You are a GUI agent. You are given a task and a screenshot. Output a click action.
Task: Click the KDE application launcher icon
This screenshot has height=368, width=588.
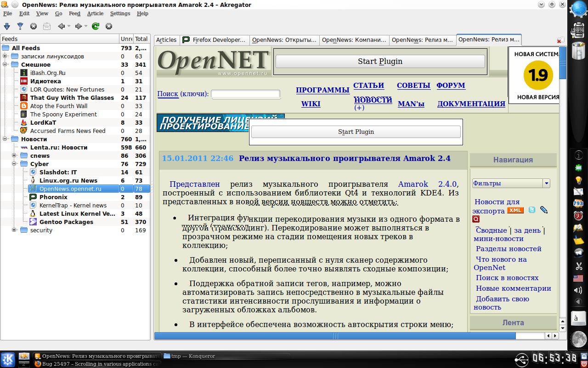pyautogui.click(x=7, y=359)
